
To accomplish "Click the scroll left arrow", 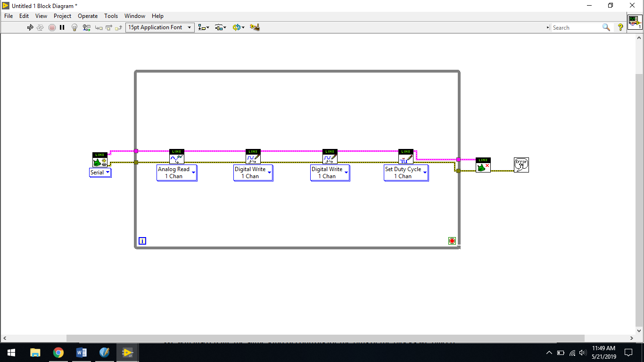I will click(x=4, y=338).
